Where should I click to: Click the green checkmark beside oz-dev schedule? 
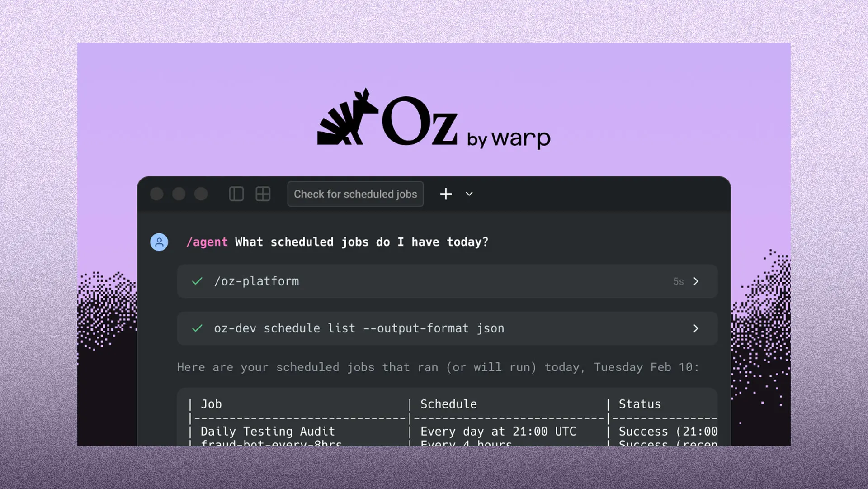pos(197,328)
